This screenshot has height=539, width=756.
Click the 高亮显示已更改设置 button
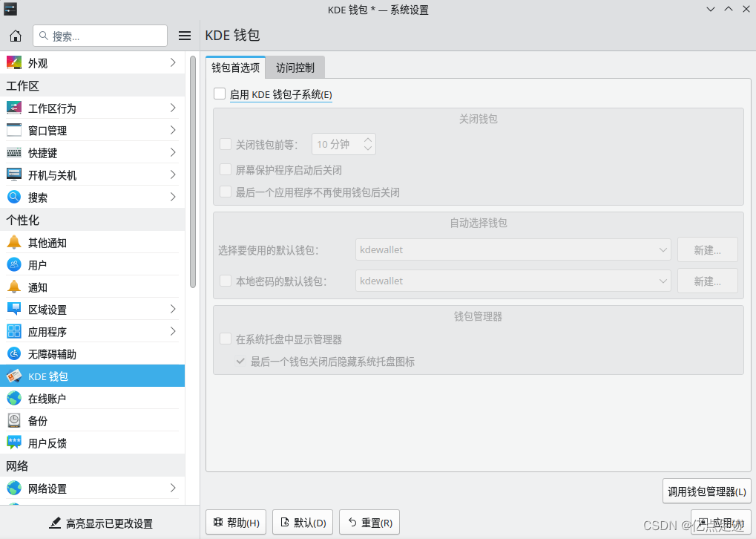(100, 523)
